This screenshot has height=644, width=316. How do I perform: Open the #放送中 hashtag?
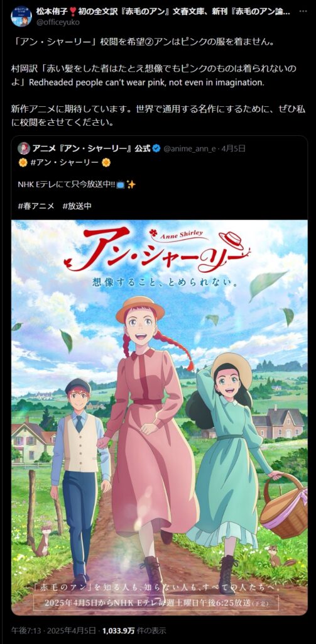77,206
